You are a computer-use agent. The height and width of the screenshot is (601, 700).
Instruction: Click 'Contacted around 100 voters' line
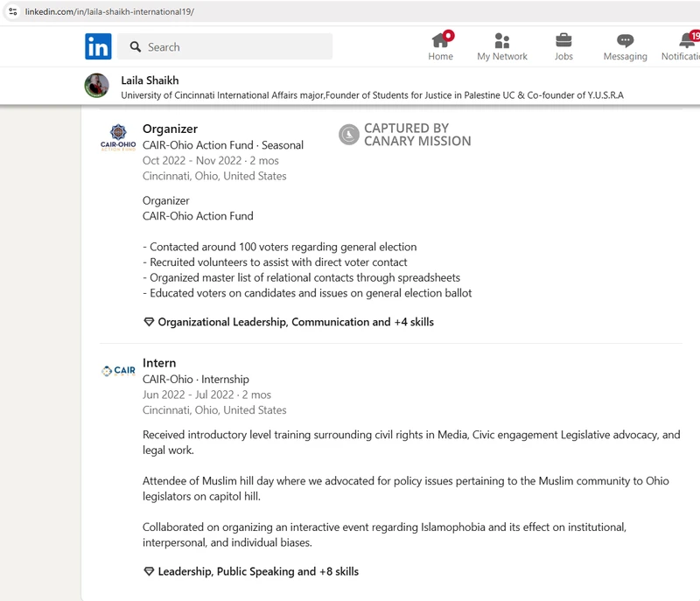pos(279,247)
